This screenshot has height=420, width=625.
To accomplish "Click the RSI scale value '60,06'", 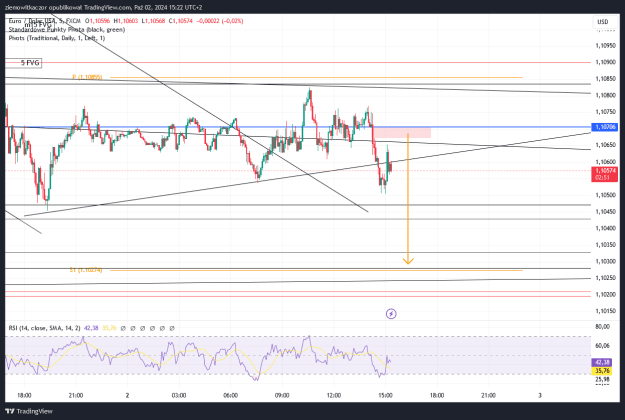I will 603,345.
